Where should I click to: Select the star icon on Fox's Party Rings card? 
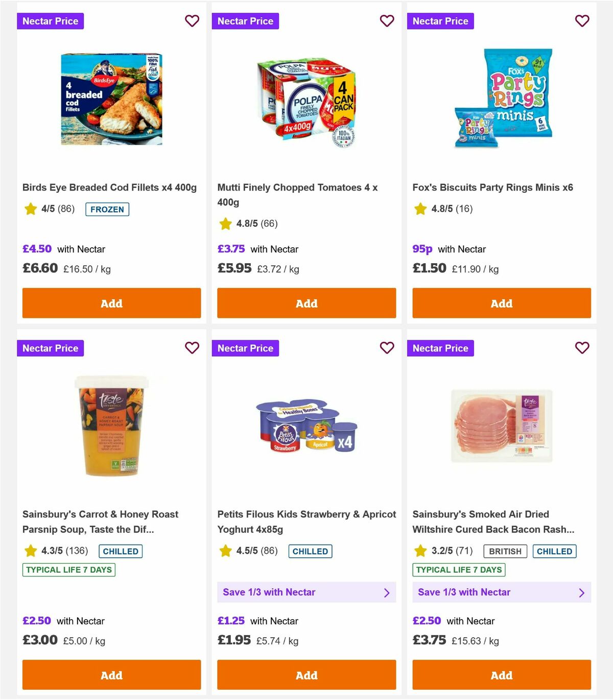click(x=420, y=209)
